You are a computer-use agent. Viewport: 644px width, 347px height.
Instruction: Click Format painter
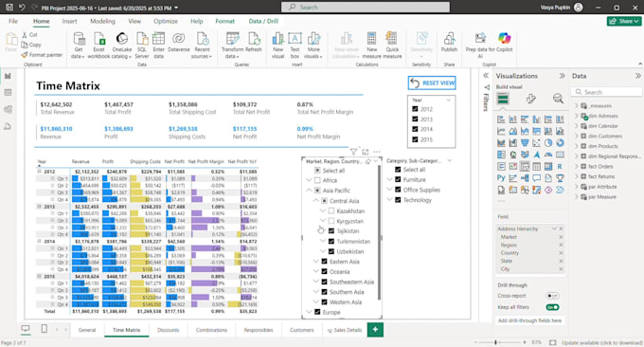click(42, 55)
